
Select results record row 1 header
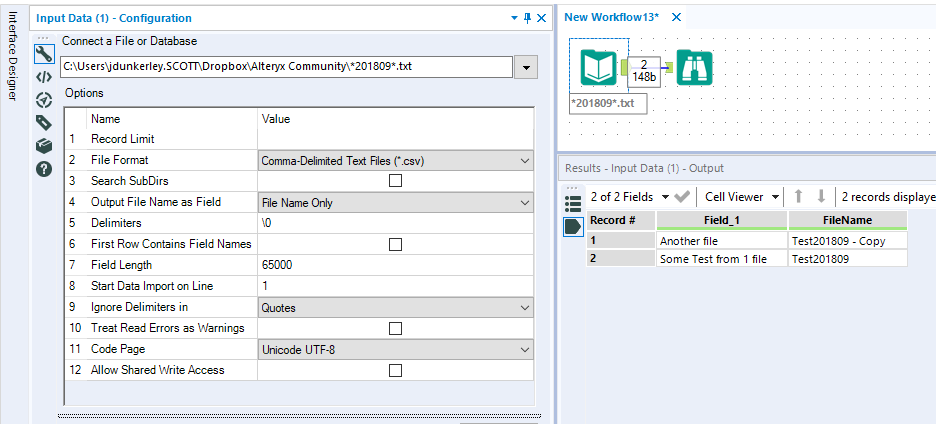(621, 241)
